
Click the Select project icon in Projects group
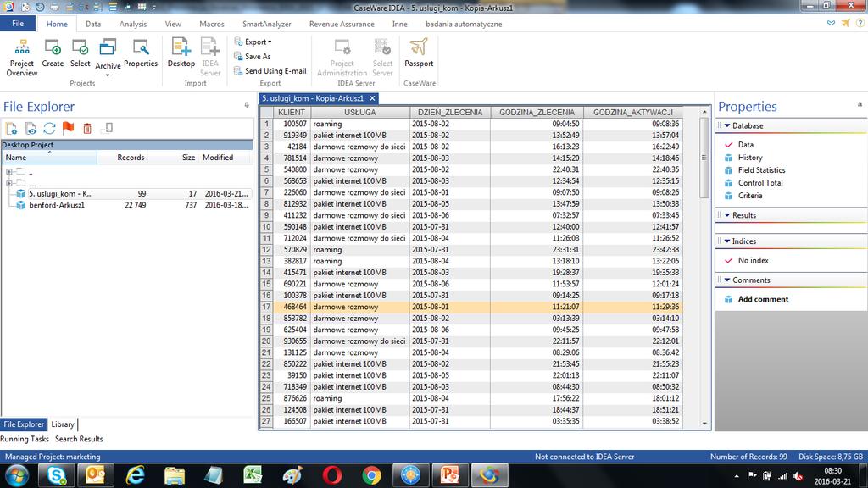(81, 53)
